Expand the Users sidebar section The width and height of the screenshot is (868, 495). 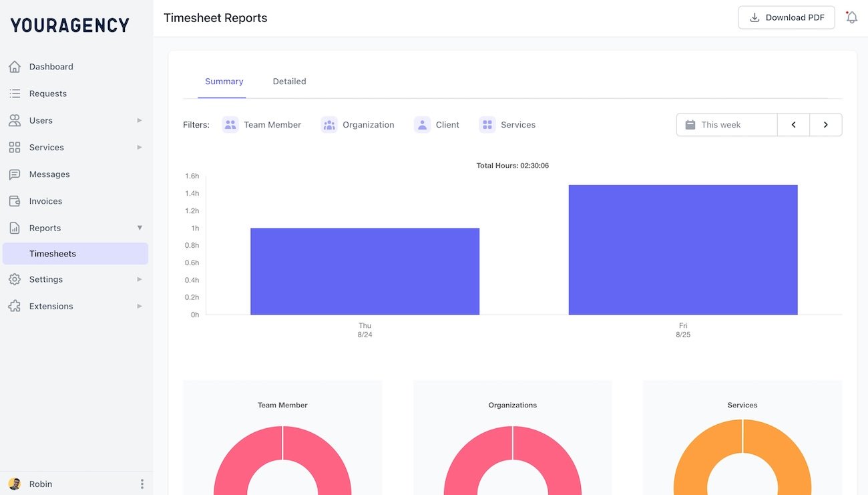coord(140,120)
